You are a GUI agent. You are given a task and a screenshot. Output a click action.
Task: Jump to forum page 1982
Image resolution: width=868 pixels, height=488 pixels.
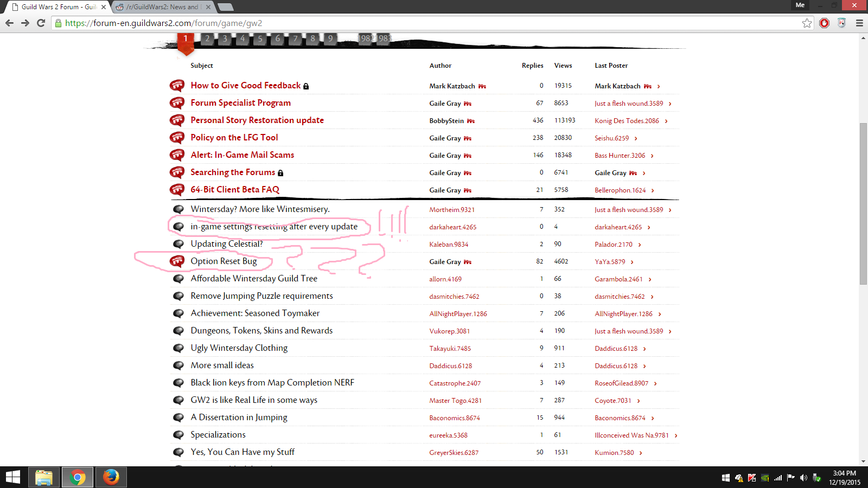366,38
